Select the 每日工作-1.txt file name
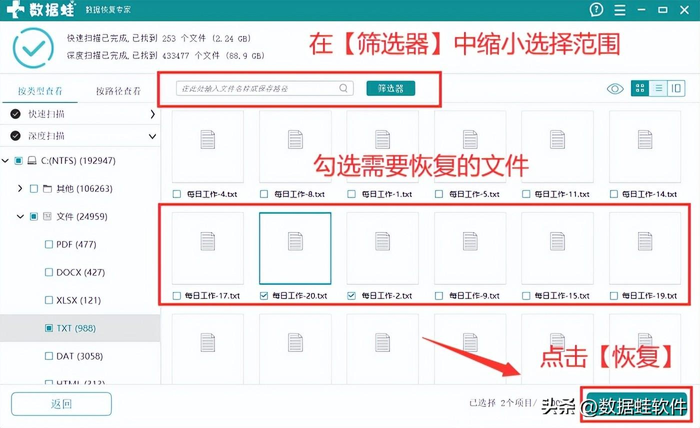700x428 pixels. 387,194
